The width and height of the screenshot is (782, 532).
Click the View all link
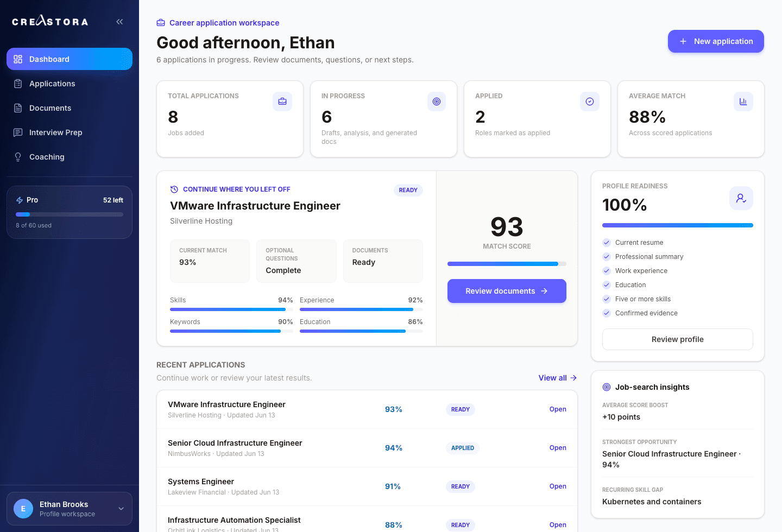[558, 378]
